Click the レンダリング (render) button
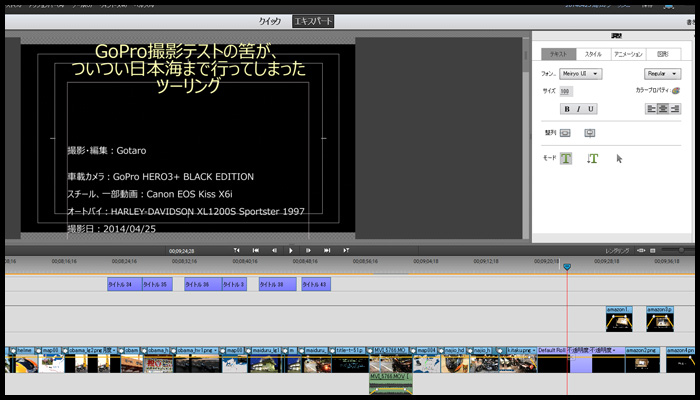Image resolution: width=700 pixels, height=400 pixels. 617,251
